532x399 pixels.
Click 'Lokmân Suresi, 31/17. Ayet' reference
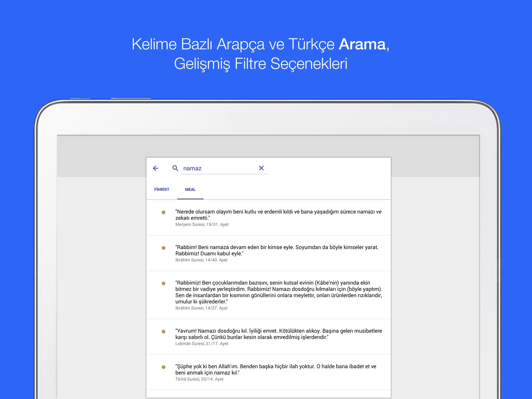pyautogui.click(x=202, y=344)
